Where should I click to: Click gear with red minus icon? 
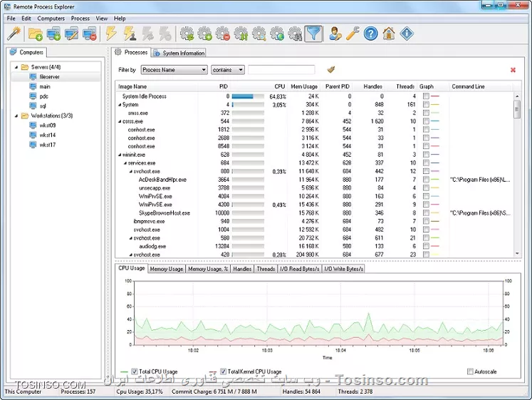click(223, 34)
